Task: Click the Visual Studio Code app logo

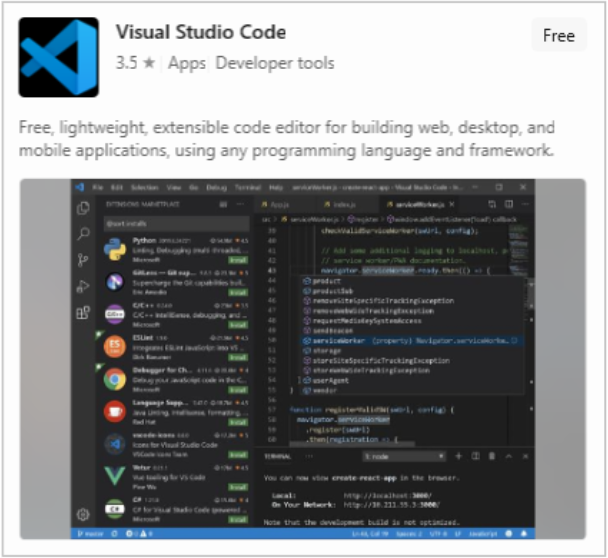Action: point(59,57)
